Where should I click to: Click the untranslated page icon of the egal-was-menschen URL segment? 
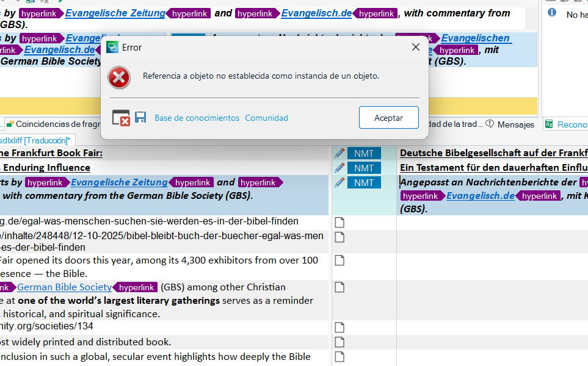point(339,222)
